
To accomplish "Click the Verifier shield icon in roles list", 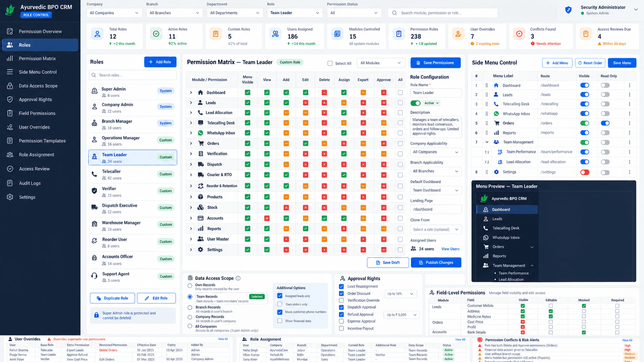I will click(94, 191).
